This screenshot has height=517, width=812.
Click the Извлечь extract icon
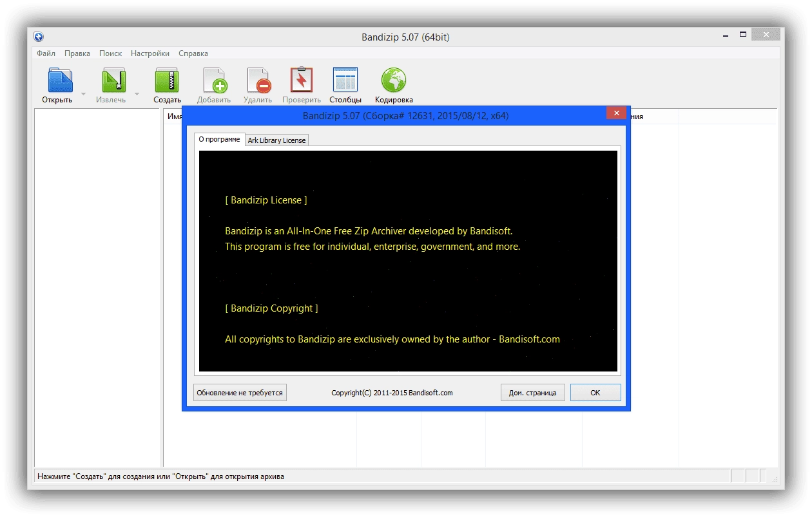(113, 80)
